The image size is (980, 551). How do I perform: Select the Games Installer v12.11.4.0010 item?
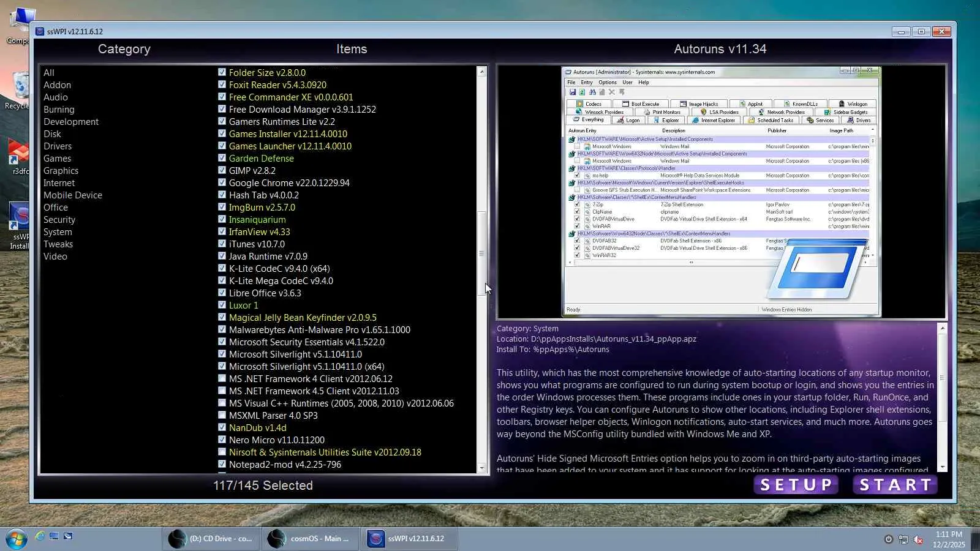tap(288, 133)
